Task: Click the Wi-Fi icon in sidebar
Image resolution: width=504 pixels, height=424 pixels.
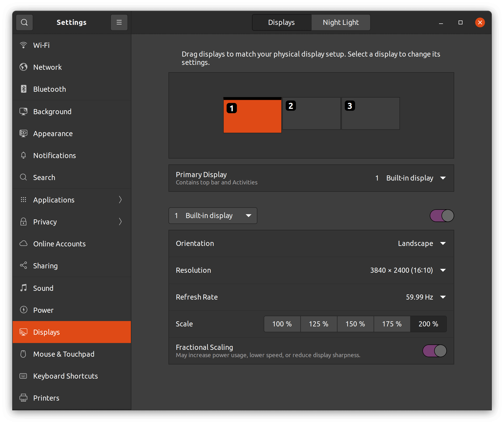Action: [x=23, y=45]
